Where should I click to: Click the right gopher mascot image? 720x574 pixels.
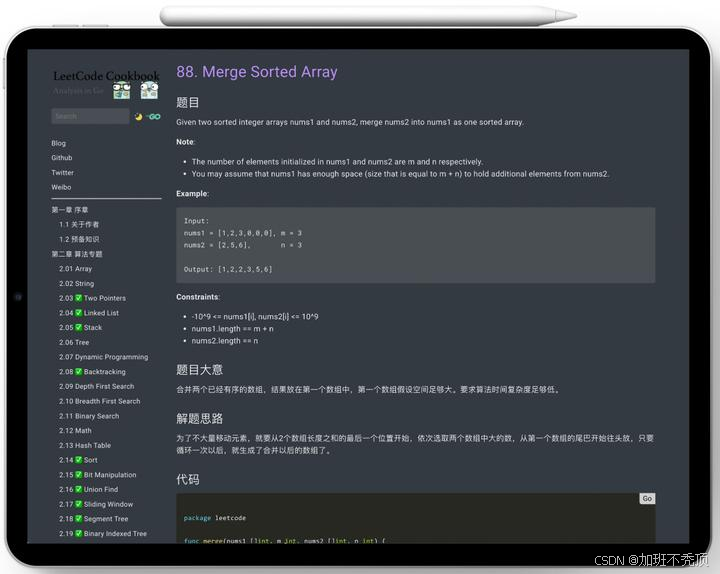pos(149,90)
